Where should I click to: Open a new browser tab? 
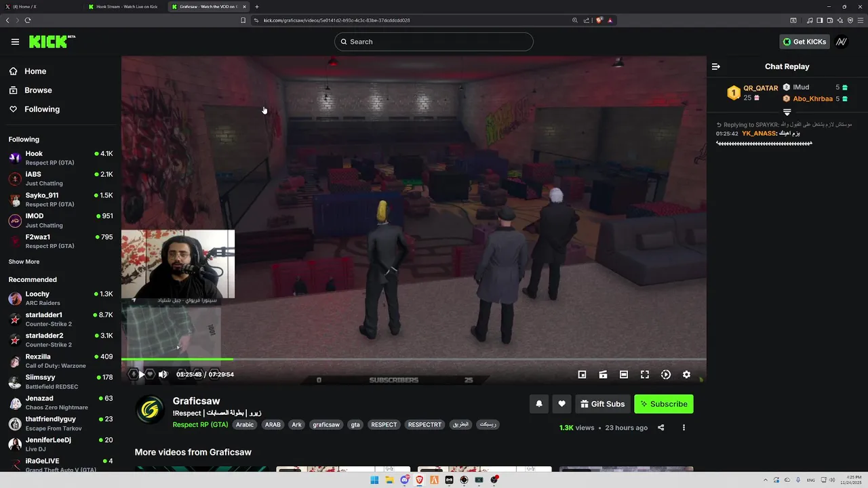point(257,7)
